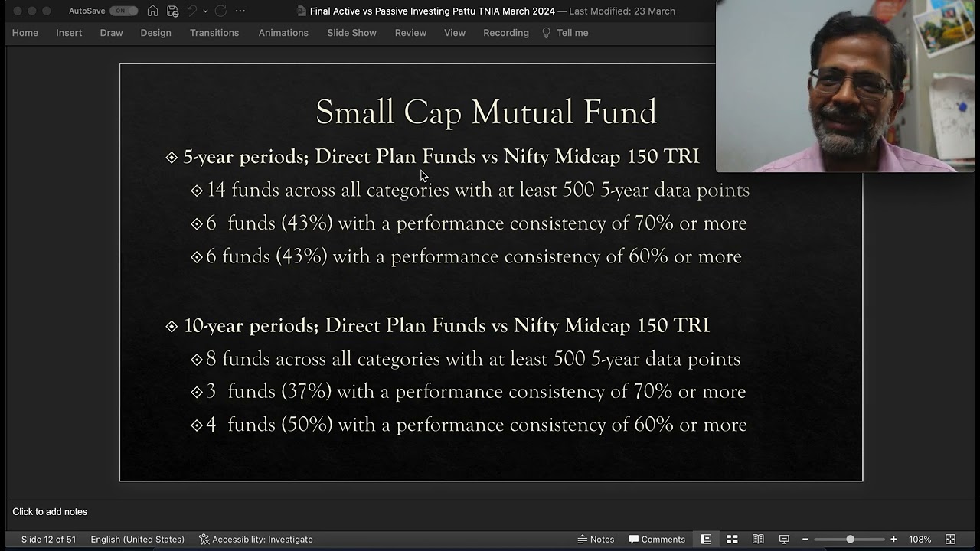Open Accessibility: Investigate in status bar
The image size is (980, 551).
point(256,539)
